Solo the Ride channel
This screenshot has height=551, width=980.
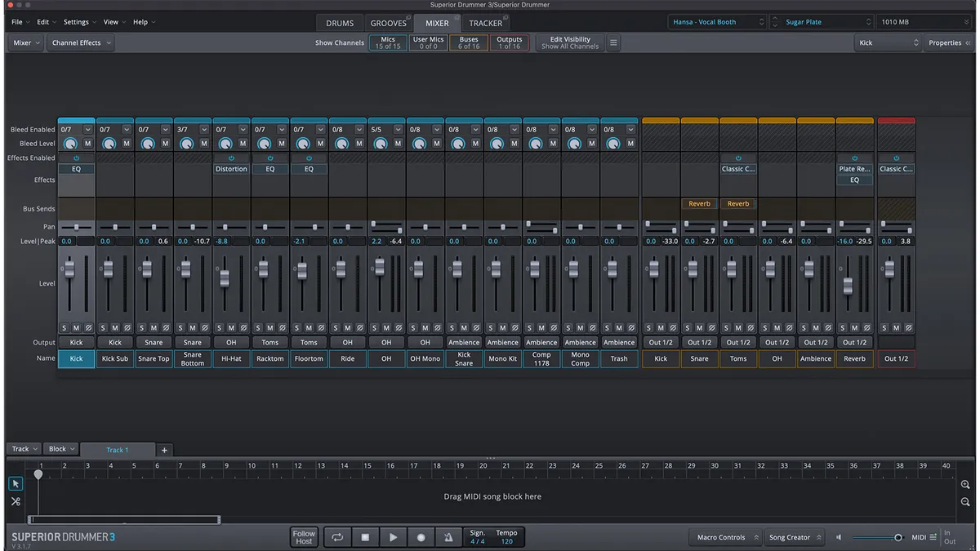coord(336,328)
